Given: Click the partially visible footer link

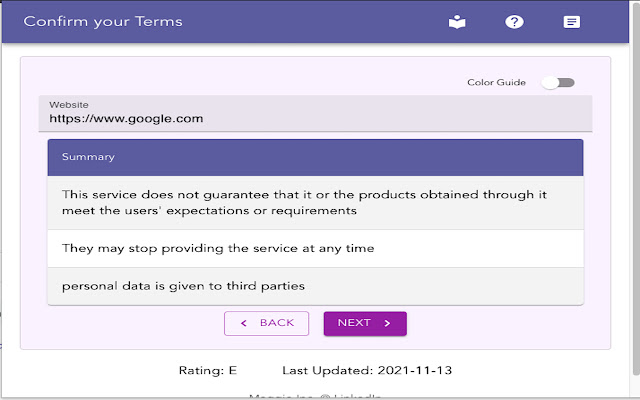Looking at the screenshot, I should (x=315, y=396).
